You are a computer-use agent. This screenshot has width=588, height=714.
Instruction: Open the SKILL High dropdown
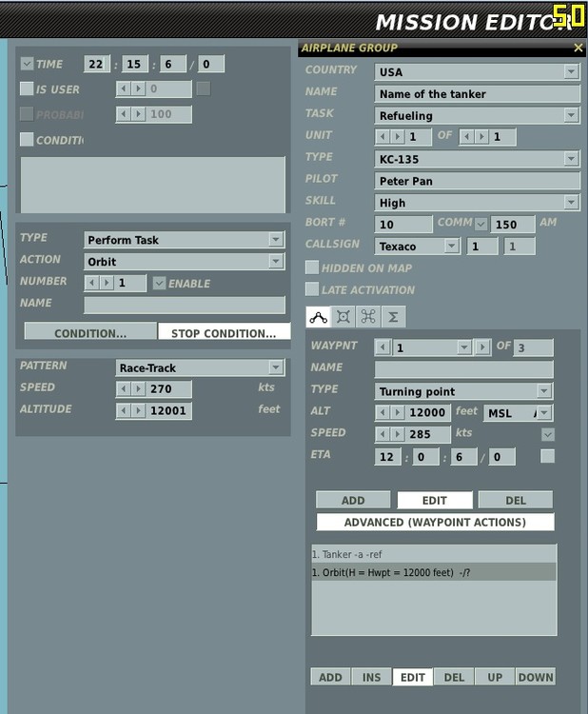point(571,202)
